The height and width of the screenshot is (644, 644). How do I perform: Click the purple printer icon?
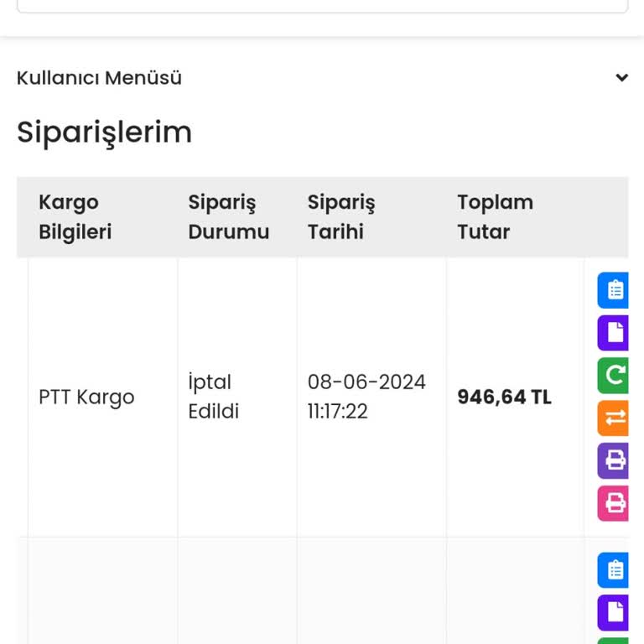pos(614,460)
